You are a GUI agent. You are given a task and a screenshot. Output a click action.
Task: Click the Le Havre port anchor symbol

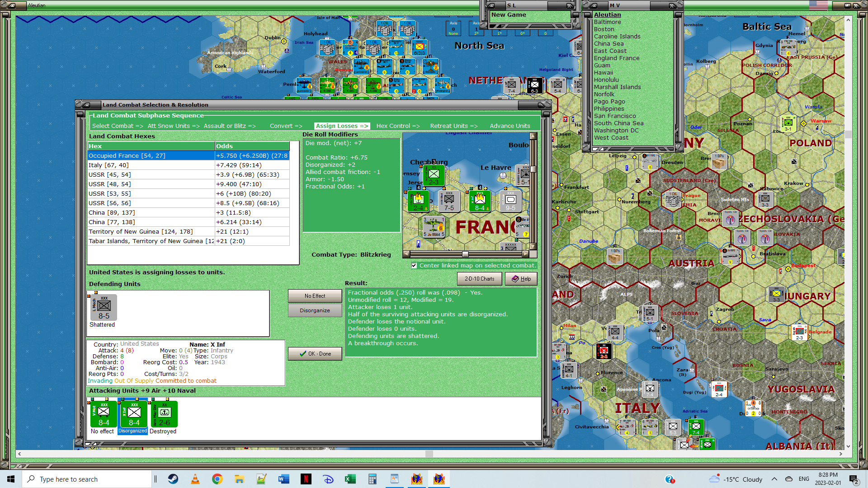[503, 175]
